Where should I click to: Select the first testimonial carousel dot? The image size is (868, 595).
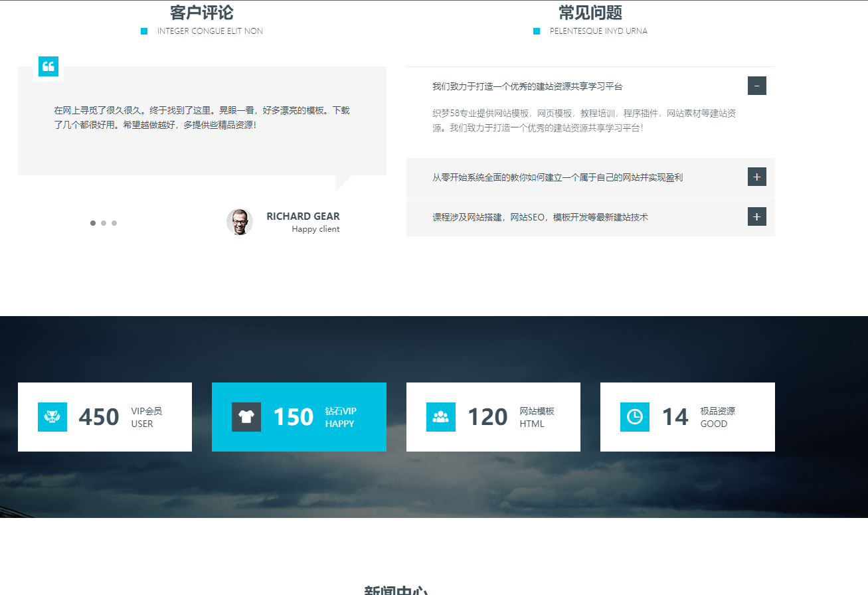click(x=93, y=223)
